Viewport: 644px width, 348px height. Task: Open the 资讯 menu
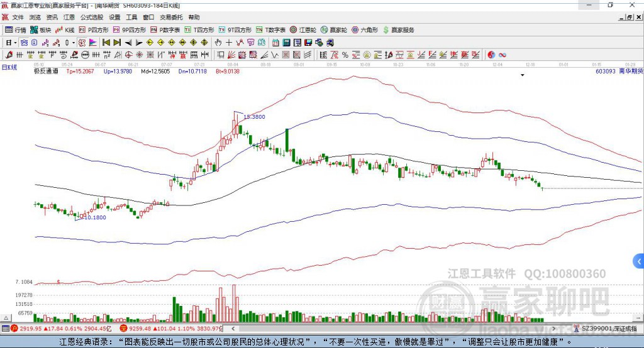click(x=52, y=17)
